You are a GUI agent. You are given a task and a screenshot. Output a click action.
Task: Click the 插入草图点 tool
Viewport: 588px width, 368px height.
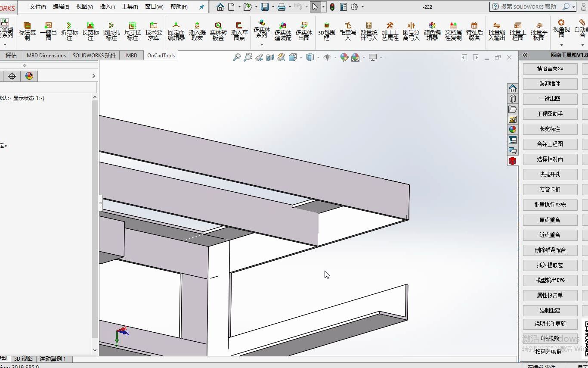click(239, 31)
